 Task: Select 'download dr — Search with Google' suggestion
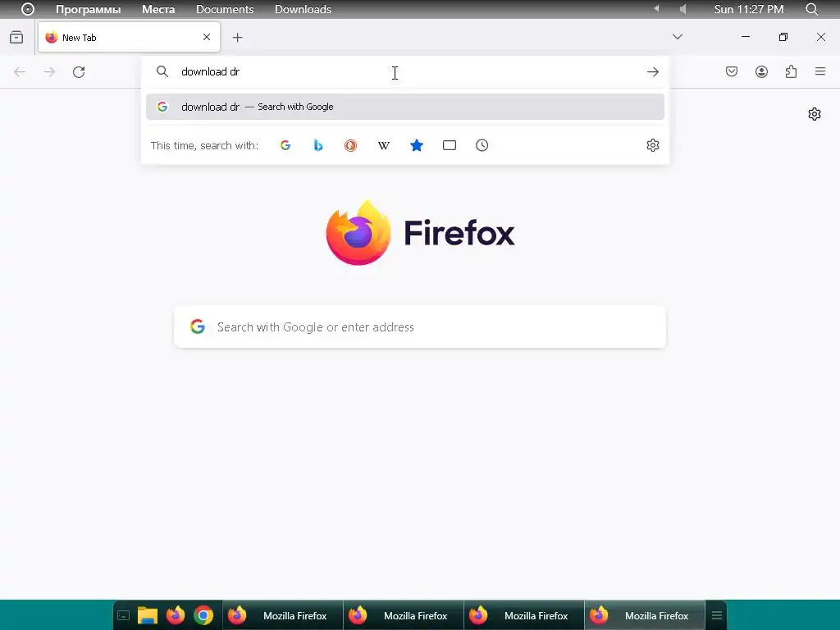tap(405, 107)
